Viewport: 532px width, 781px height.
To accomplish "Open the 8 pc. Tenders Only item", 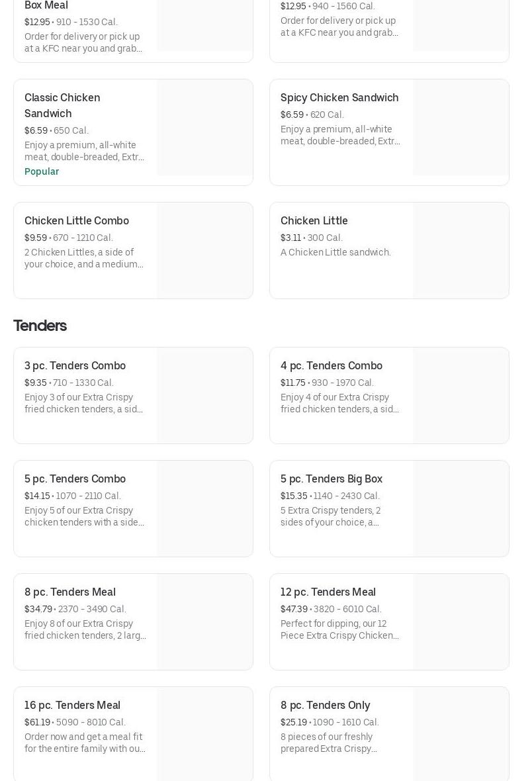I will (x=325, y=706).
